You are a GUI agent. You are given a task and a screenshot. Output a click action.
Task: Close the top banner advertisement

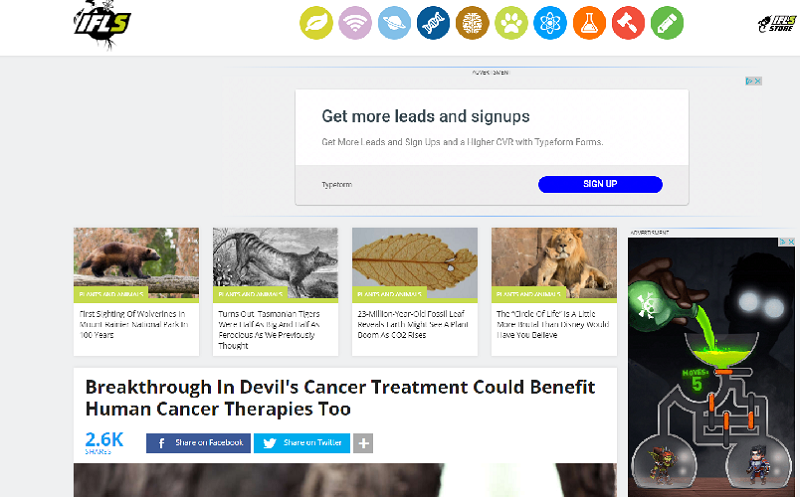[x=758, y=81]
